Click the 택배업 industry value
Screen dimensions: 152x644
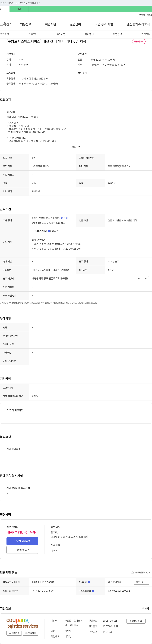point(68,631)
